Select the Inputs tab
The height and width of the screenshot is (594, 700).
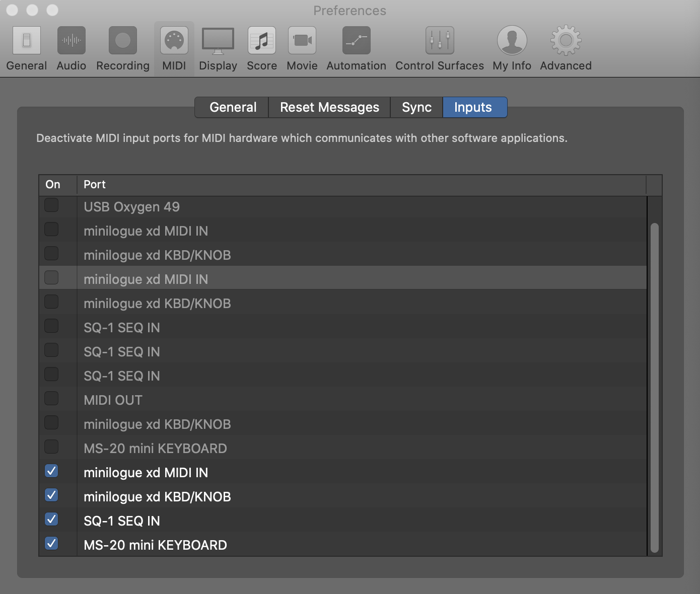coord(475,107)
